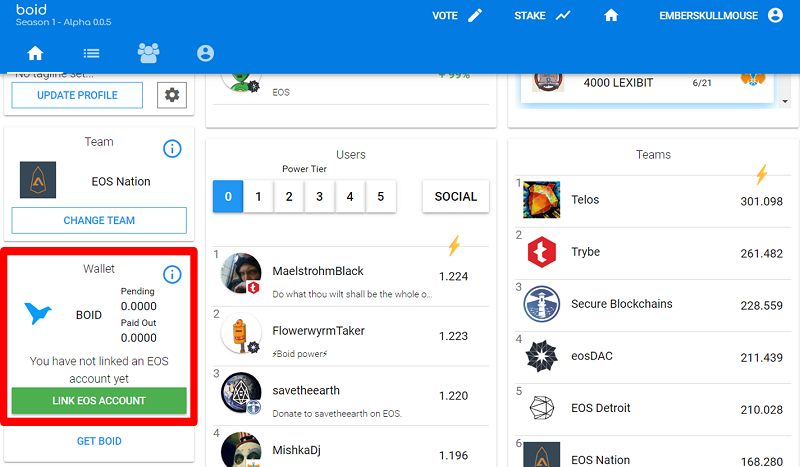The image size is (800, 467).
Task: Open the savetheearth user name
Action: 306,390
